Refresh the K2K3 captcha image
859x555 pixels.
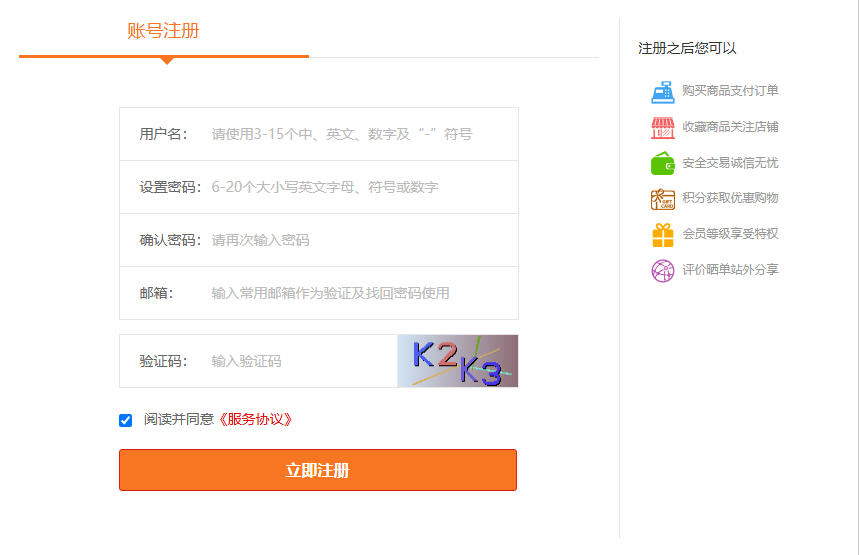457,361
